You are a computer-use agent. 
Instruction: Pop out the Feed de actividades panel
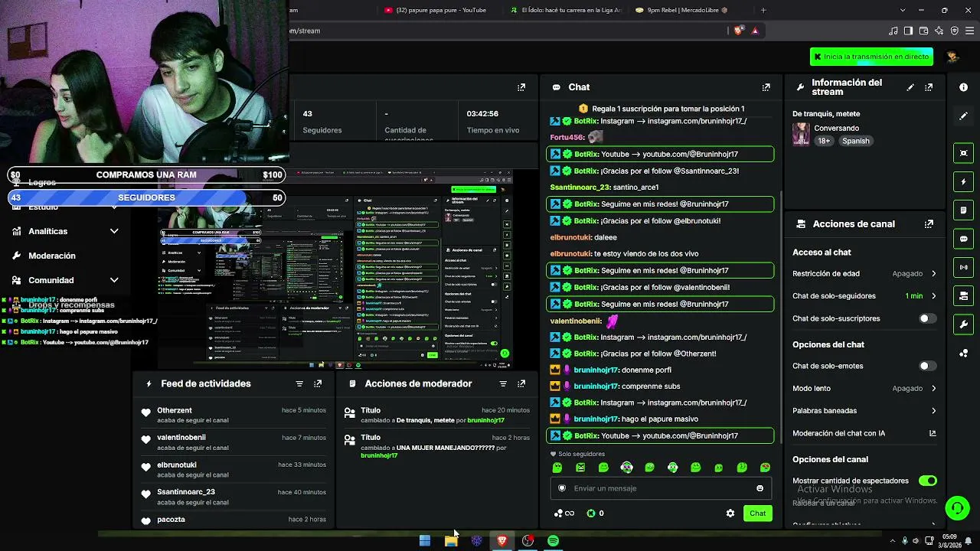point(318,383)
